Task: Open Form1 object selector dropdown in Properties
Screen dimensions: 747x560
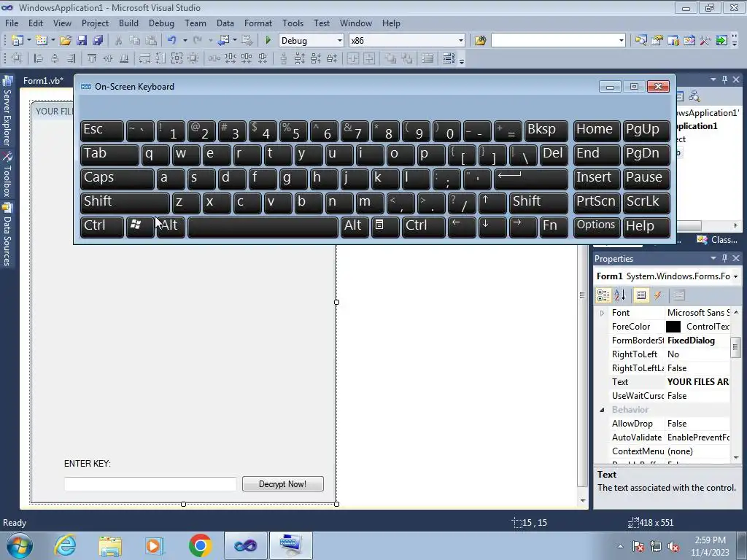Action: click(x=735, y=276)
